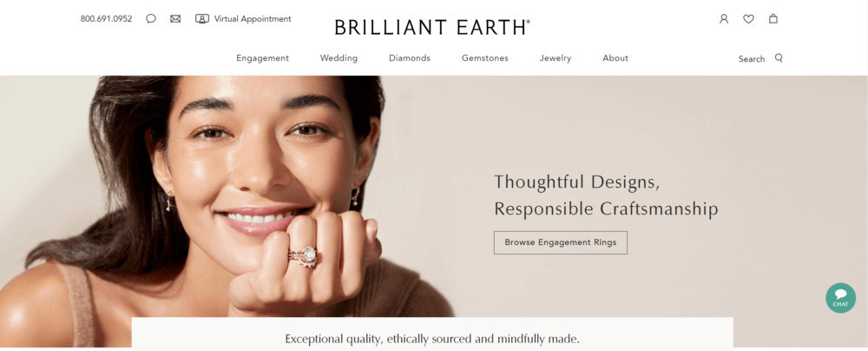Expand the Gemstones navigation menu
The width and height of the screenshot is (868, 351).
[485, 58]
